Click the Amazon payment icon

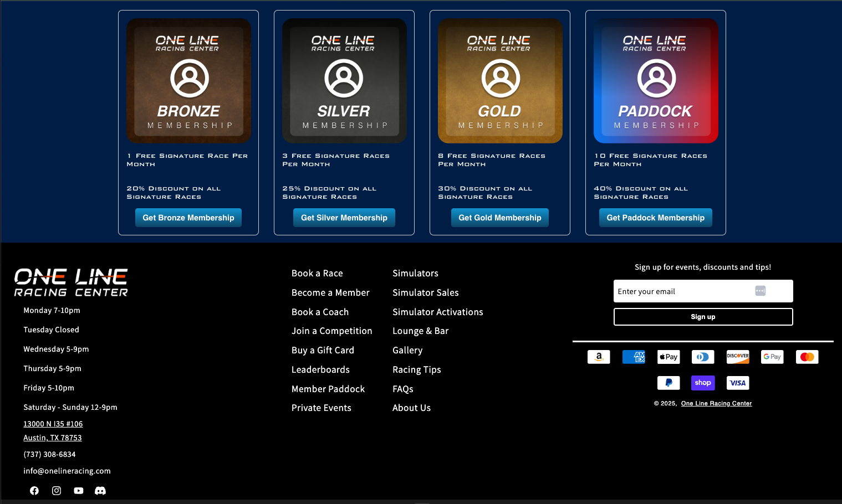(599, 357)
